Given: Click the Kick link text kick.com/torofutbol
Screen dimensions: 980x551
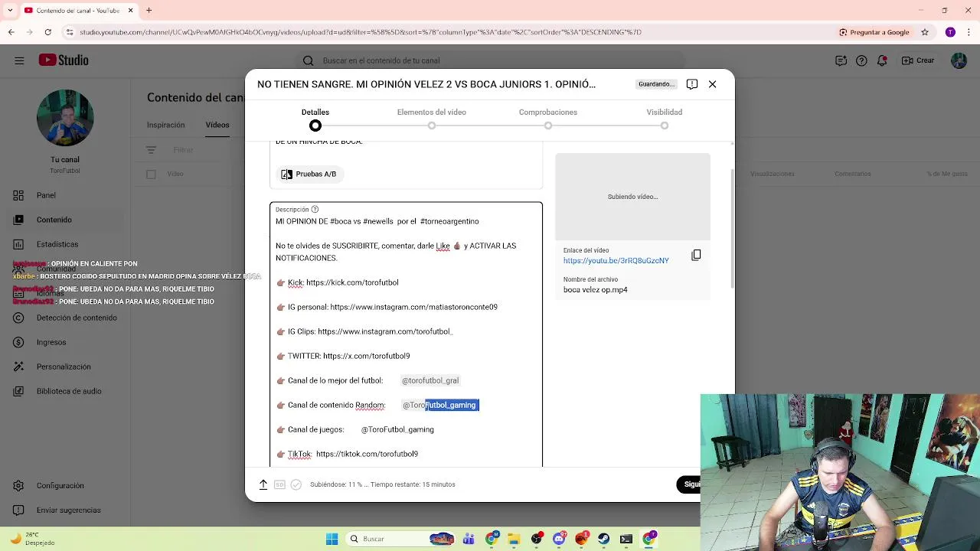Looking at the screenshot, I should click(x=352, y=282).
